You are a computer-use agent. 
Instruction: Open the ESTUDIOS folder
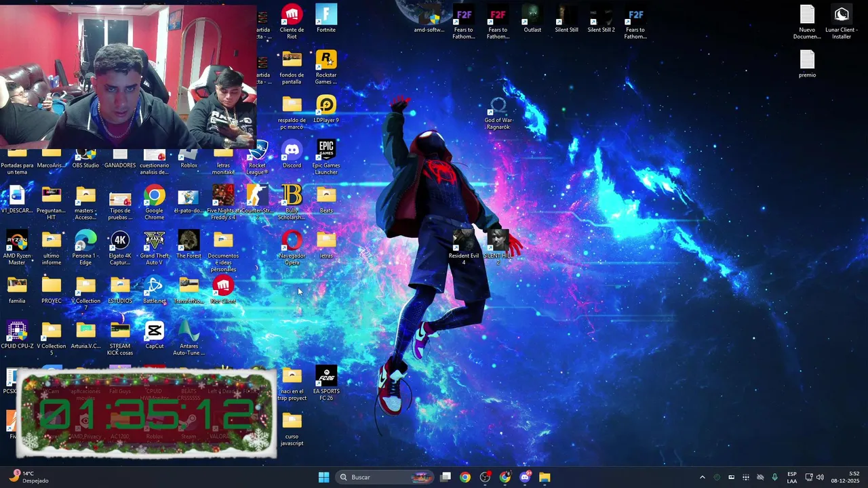coord(120,290)
